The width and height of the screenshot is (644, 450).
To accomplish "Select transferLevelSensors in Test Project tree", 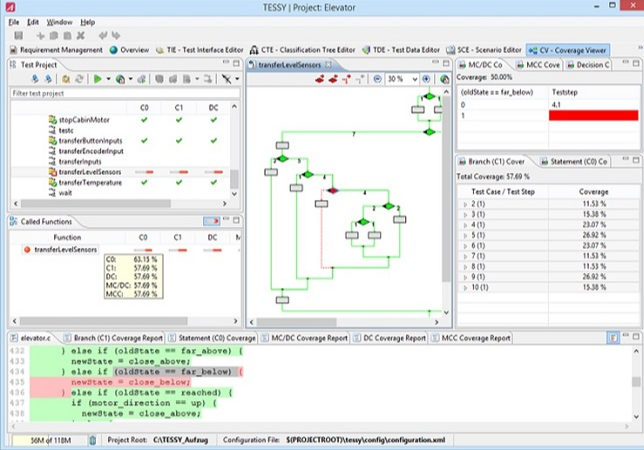I will click(90, 172).
